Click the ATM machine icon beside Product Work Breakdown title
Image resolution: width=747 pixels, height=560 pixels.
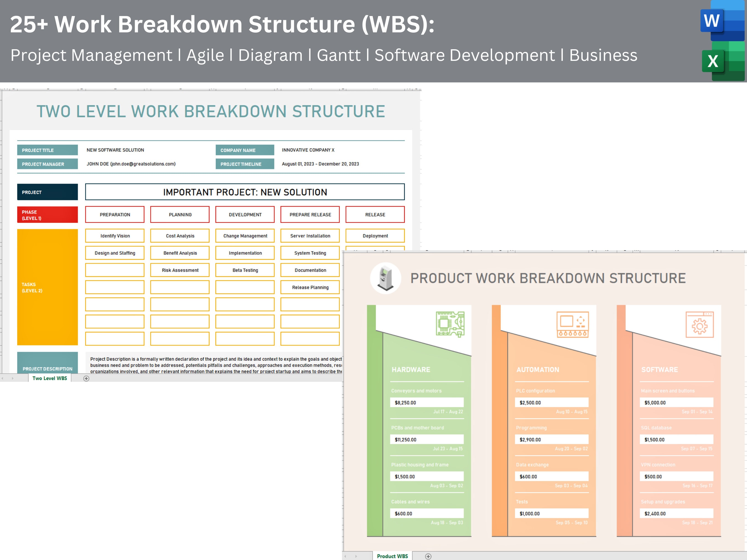pyautogui.click(x=385, y=279)
